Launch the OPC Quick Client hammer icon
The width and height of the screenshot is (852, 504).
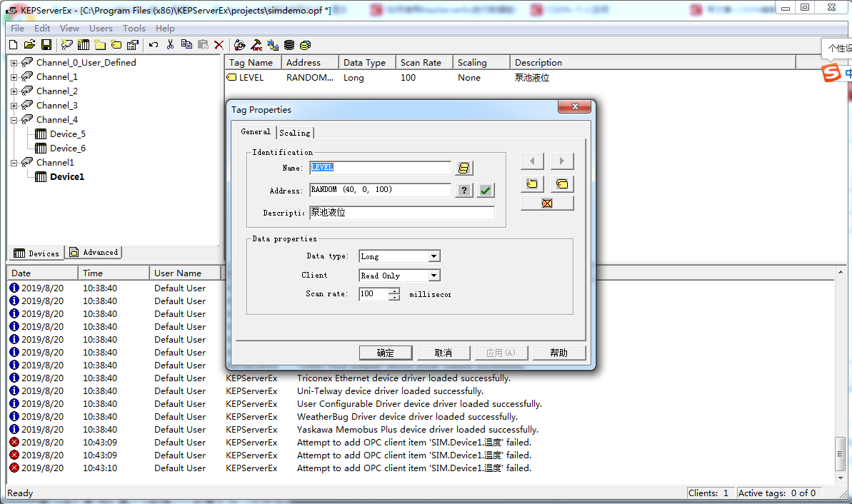click(256, 45)
